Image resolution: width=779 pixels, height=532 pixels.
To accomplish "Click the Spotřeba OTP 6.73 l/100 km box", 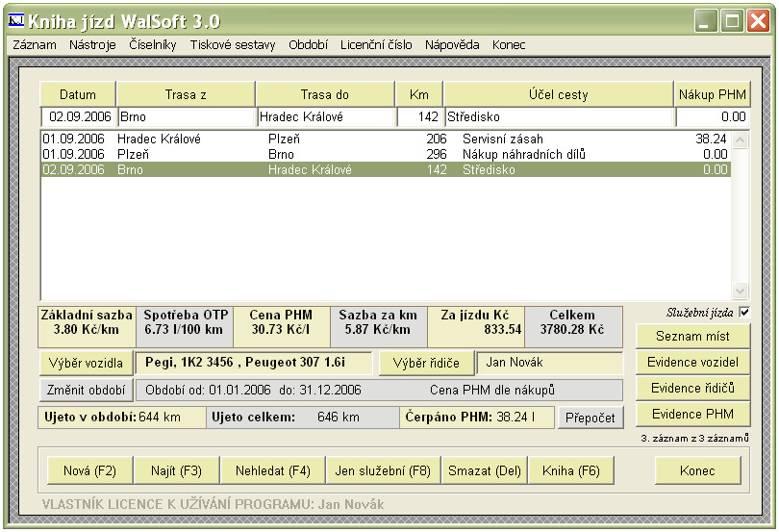I will pyautogui.click(x=185, y=327).
